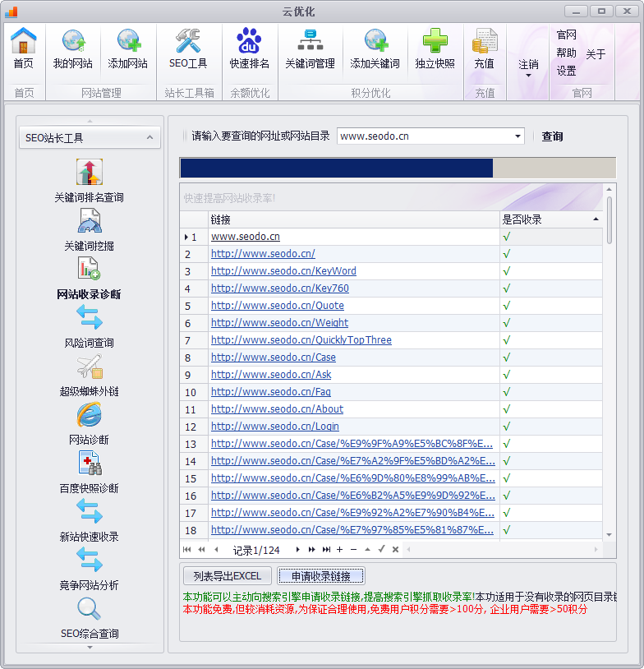Open the website URL combo box dropdown
Screen dimensions: 644x669
pyautogui.click(x=517, y=136)
